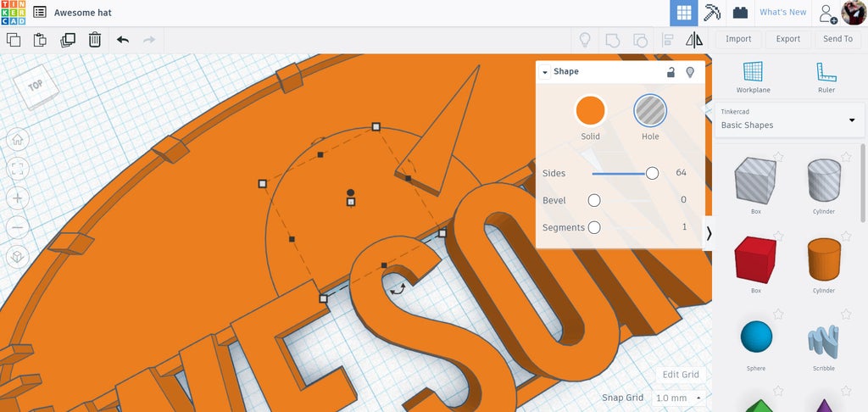Undo the last action
This screenshot has height=412, width=868.
pyautogui.click(x=123, y=40)
